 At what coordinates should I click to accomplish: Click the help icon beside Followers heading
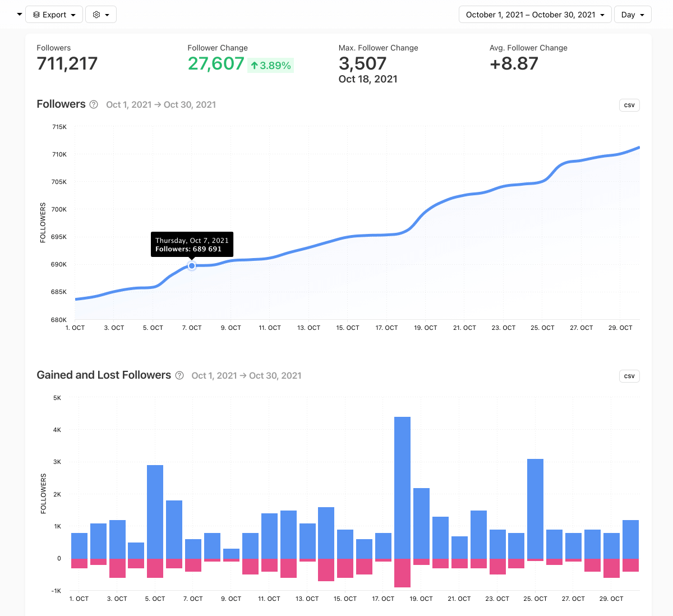coord(94,104)
